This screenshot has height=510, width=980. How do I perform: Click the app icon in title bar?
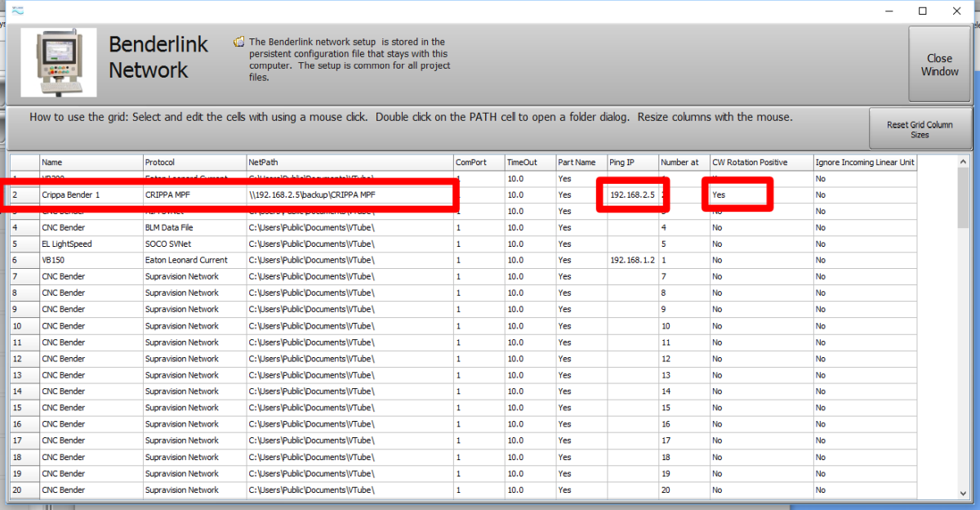18,11
